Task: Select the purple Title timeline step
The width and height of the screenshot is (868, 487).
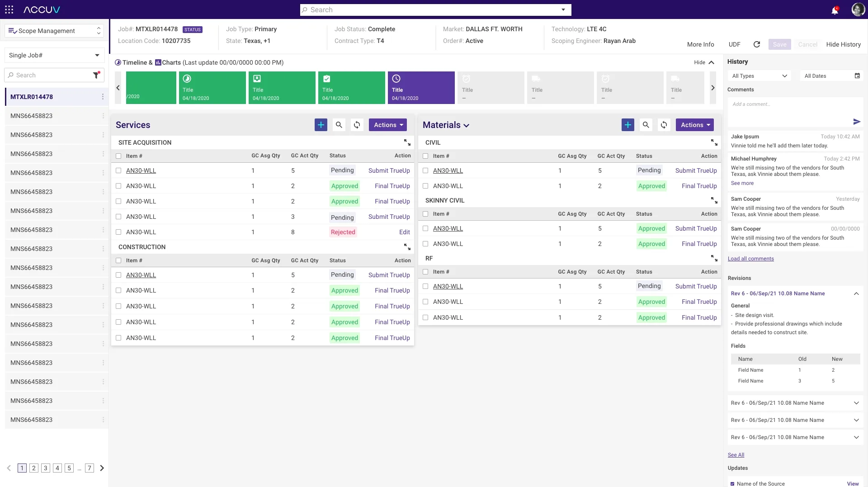Action: 421,88
